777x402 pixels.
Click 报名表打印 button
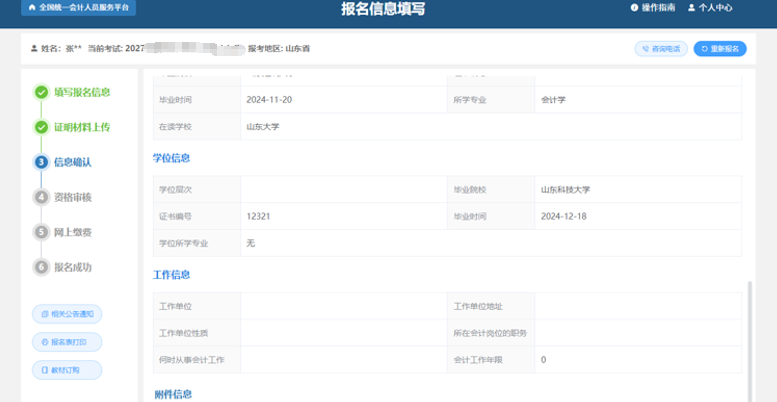pos(67,342)
